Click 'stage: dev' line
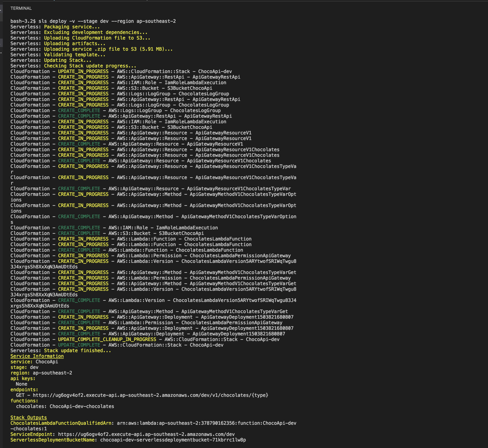The height and width of the screenshot is (448, 488). [24, 367]
